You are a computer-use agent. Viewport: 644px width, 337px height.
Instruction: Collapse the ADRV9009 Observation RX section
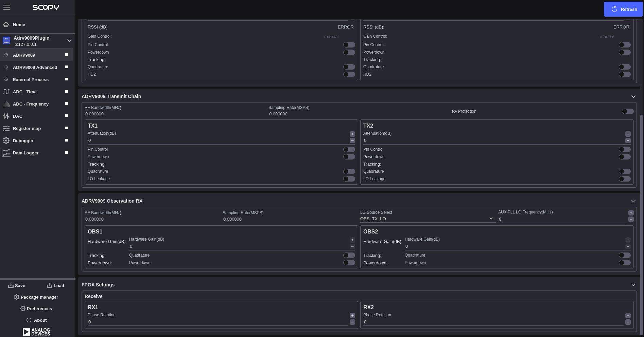click(x=633, y=201)
